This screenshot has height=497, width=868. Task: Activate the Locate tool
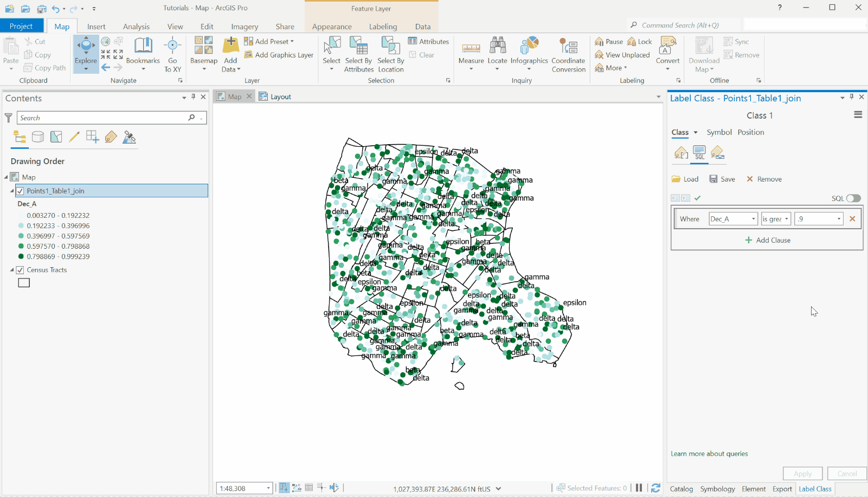497,51
